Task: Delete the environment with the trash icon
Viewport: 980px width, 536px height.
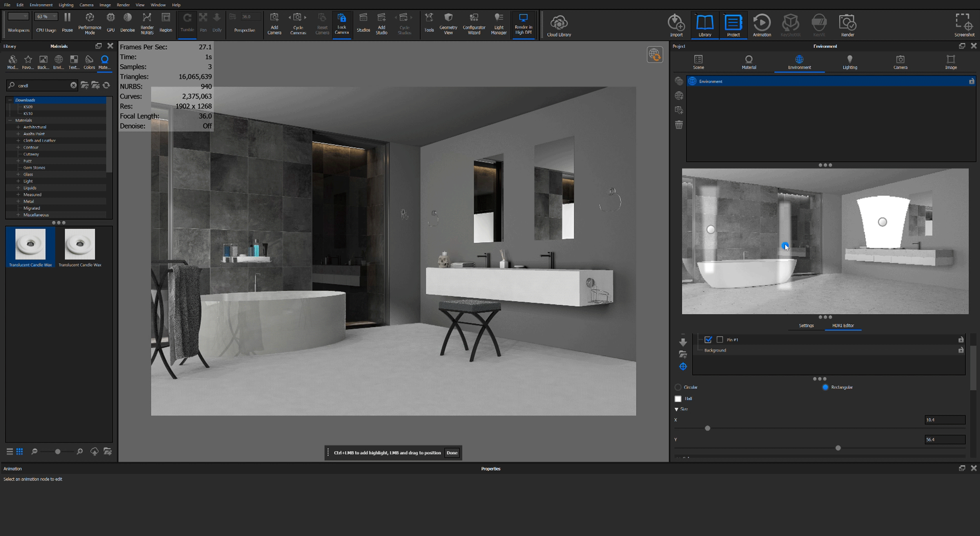Action: point(679,125)
